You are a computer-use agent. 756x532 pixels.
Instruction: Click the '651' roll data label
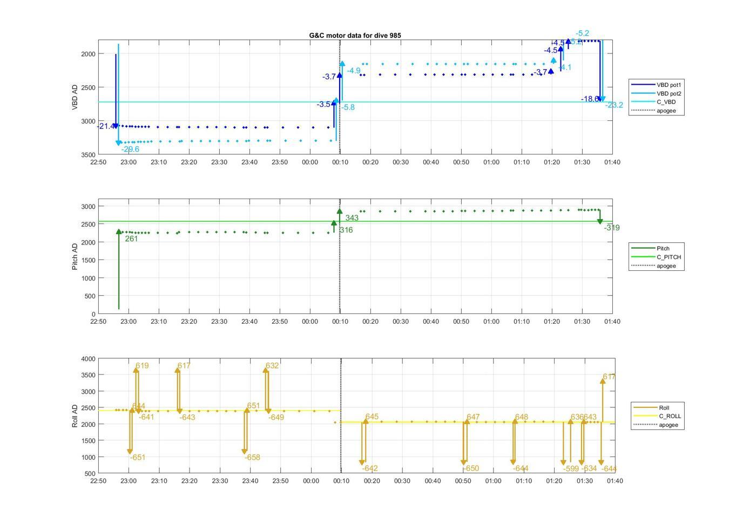(x=254, y=406)
